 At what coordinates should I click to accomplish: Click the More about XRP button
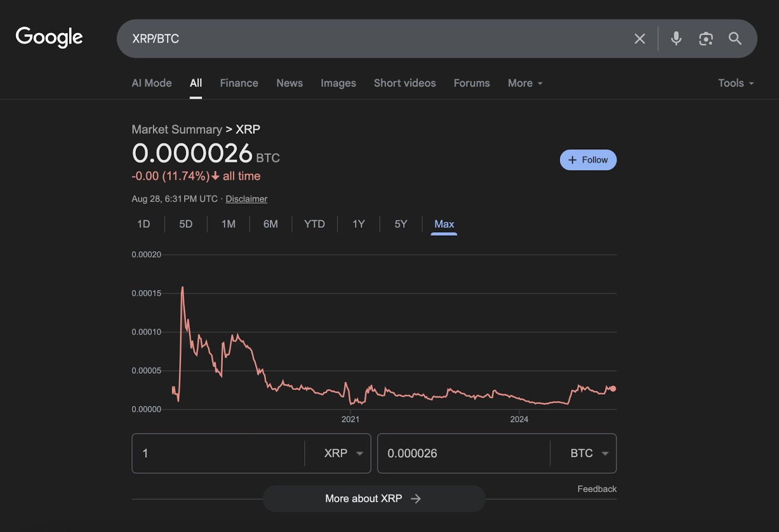374,499
